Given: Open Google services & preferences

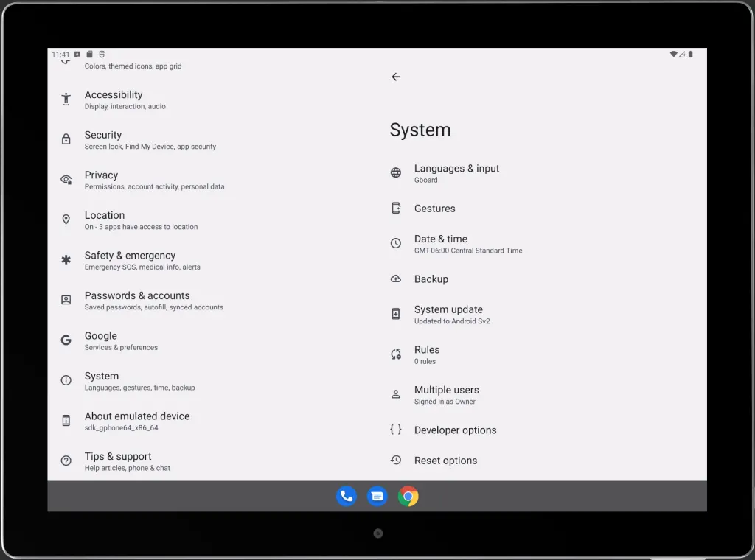Looking at the screenshot, I should 212,340.
